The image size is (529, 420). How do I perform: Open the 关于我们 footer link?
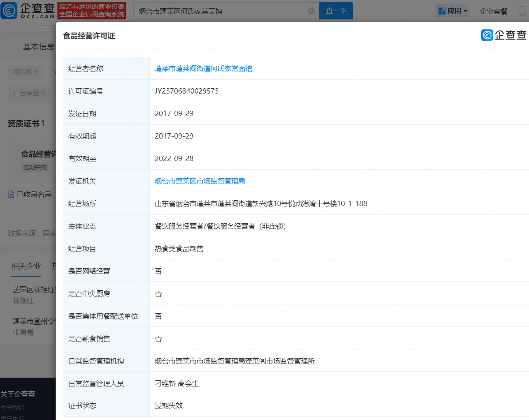pyautogui.click(x=12, y=407)
